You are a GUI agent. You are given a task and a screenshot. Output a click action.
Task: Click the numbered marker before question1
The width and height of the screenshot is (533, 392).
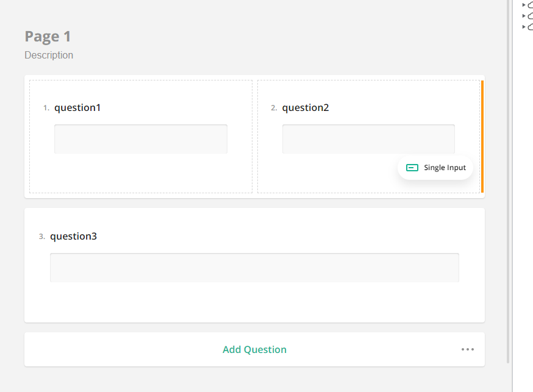point(45,107)
